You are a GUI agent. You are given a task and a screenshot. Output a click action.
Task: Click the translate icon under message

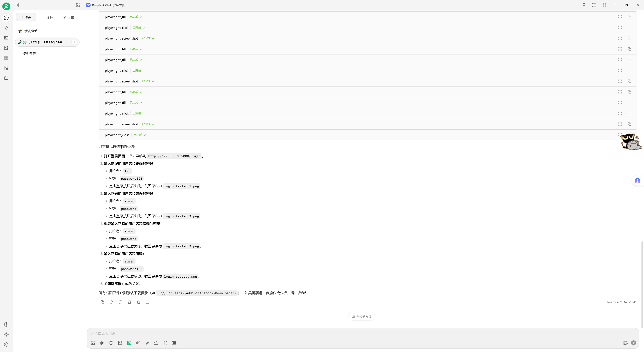click(129, 302)
